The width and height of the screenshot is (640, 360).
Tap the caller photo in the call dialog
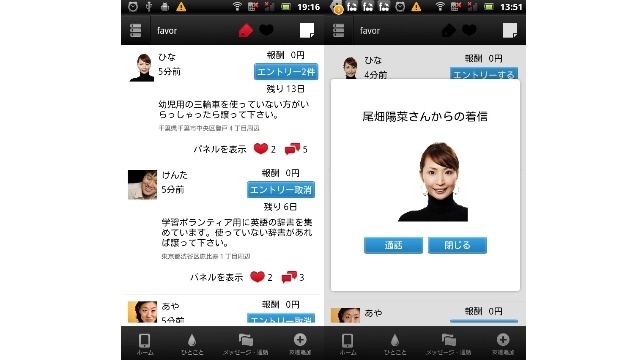coord(433,182)
